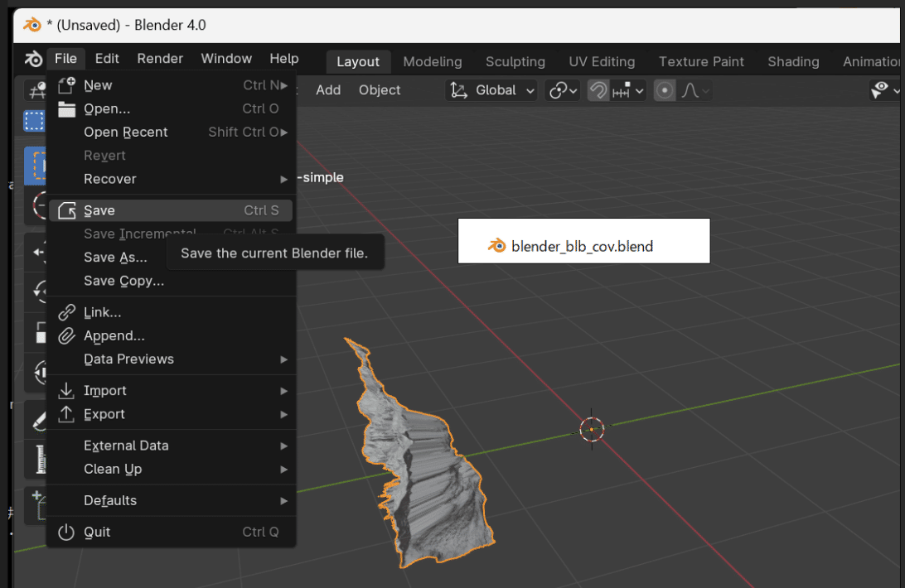This screenshot has width=905, height=588.
Task: Select the Measure tool
Action: 37,460
